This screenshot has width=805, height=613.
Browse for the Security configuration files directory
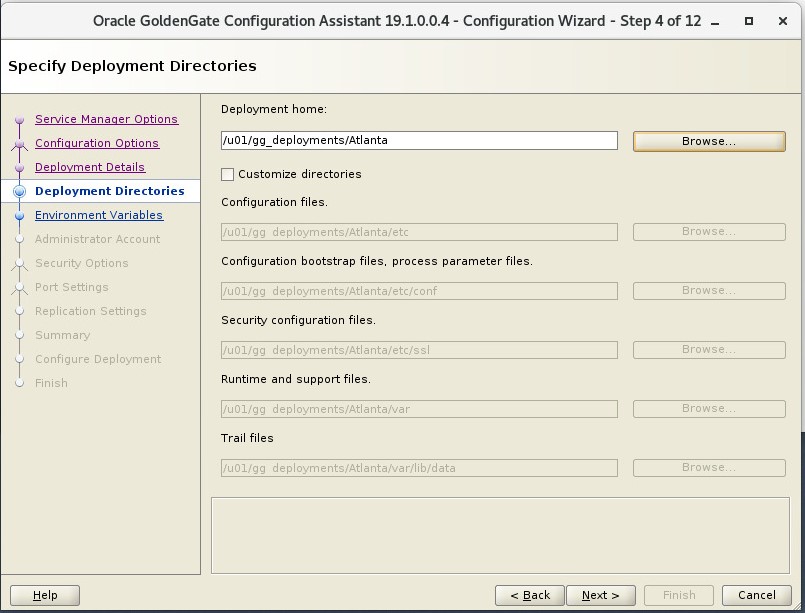click(x=709, y=350)
